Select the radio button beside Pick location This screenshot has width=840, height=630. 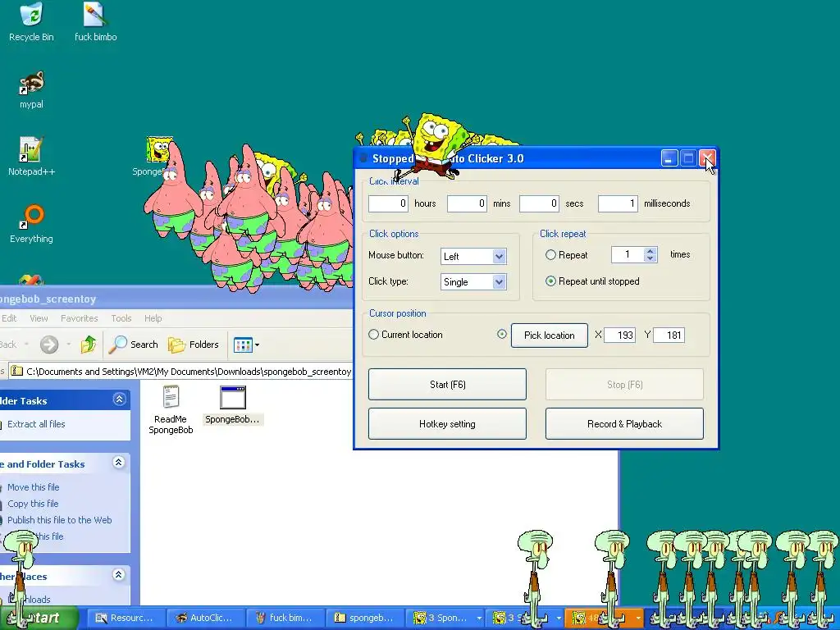point(501,335)
